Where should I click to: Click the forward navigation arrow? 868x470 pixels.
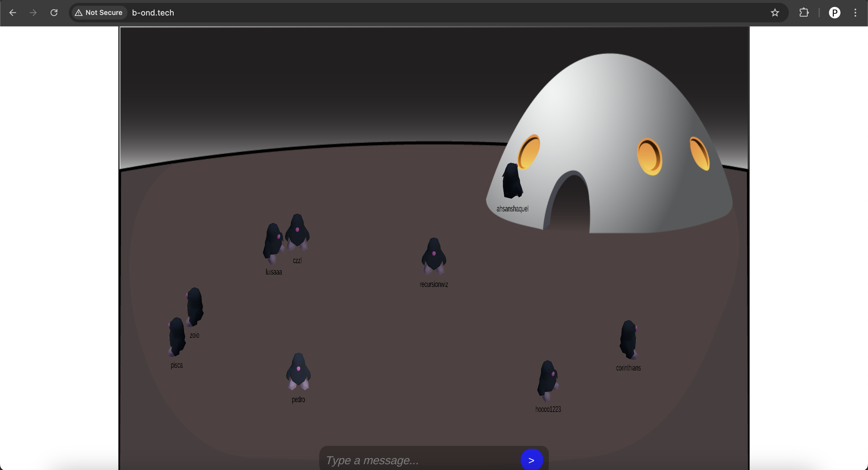(33, 12)
